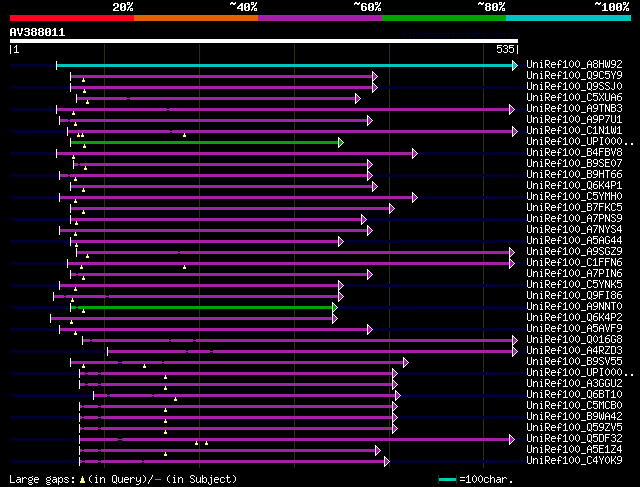The image size is (640, 487).
Task: Click the "Large gaps" legend text
Action: (42, 479)
